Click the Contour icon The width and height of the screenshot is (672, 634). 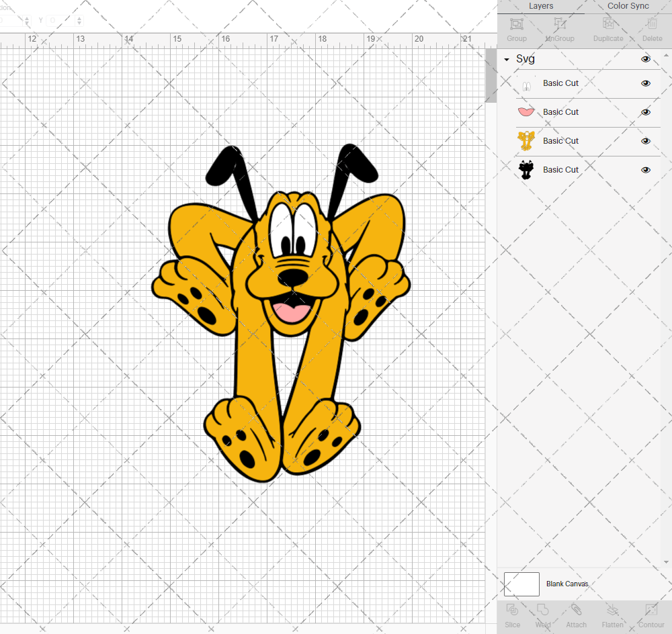click(651, 610)
